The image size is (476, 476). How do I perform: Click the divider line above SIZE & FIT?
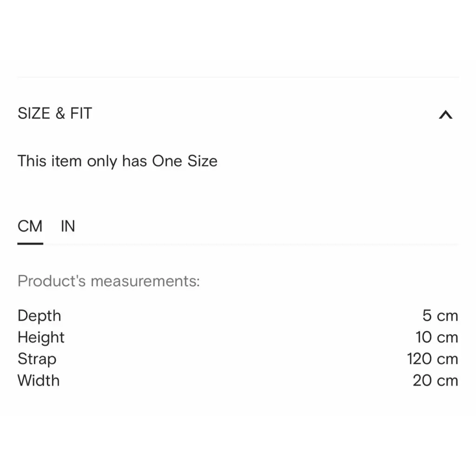pos(238,77)
